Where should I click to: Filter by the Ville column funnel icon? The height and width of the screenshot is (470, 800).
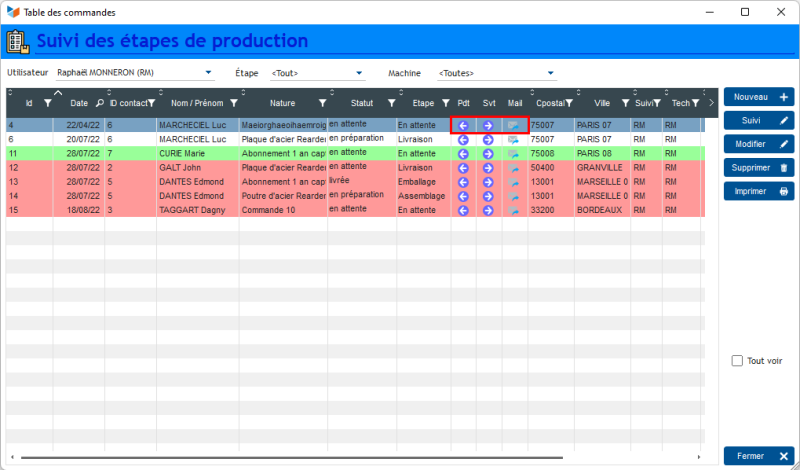coord(625,103)
